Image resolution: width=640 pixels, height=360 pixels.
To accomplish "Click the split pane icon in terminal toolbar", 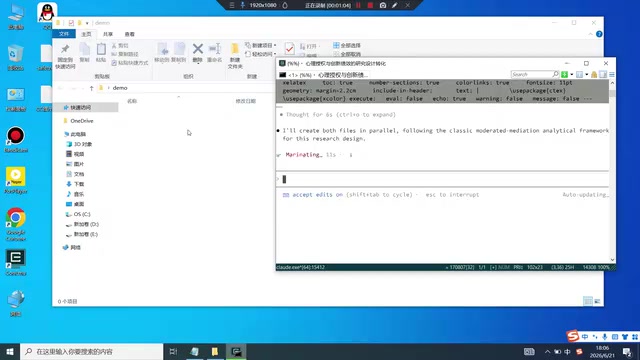I will tap(603, 74).
